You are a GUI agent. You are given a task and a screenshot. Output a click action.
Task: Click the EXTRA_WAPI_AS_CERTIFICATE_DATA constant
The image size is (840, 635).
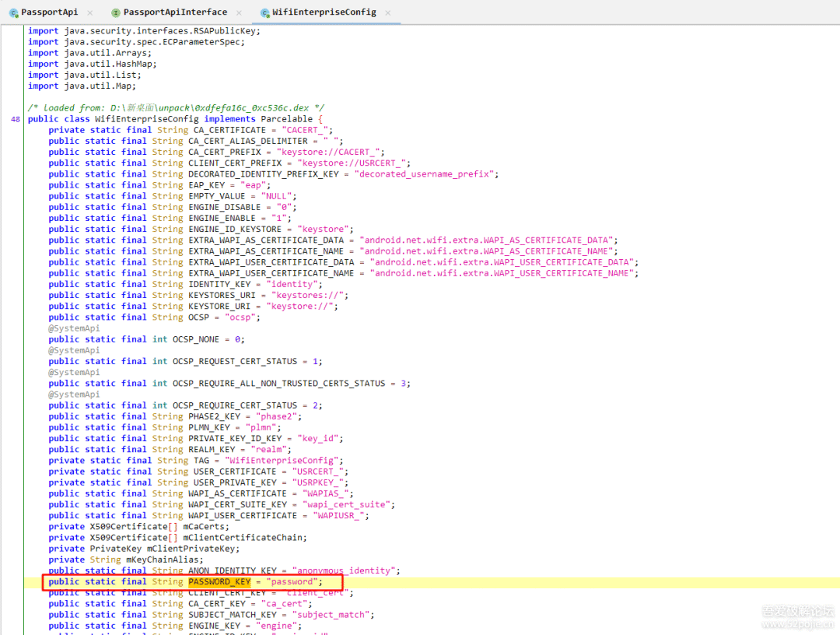[x=266, y=240]
